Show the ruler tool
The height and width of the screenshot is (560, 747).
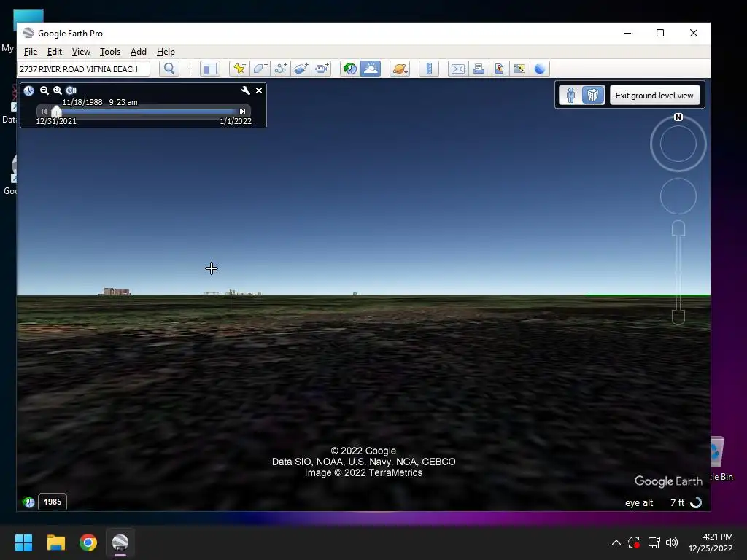point(429,69)
